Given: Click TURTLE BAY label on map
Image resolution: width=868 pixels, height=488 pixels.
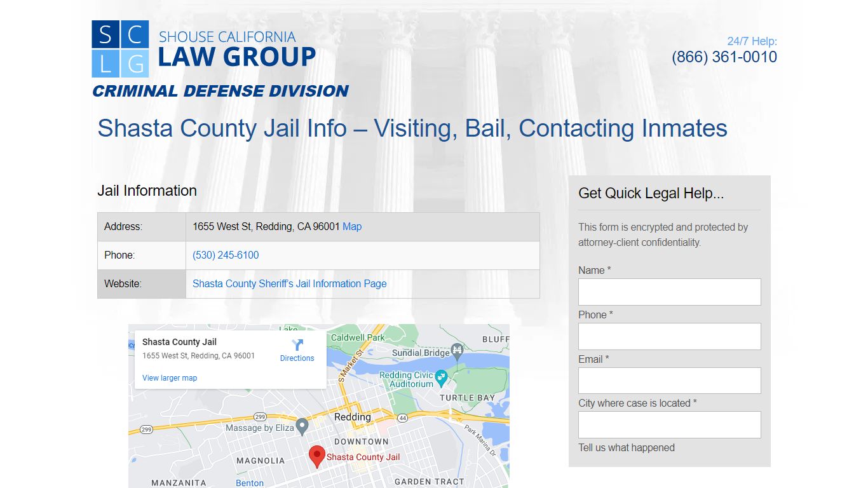Looking at the screenshot, I should (468, 398).
